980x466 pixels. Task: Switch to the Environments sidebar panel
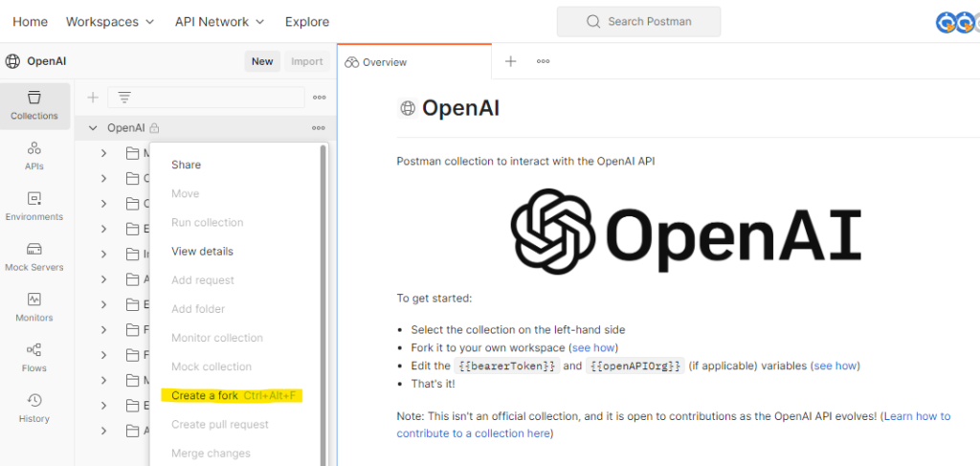coord(34,207)
